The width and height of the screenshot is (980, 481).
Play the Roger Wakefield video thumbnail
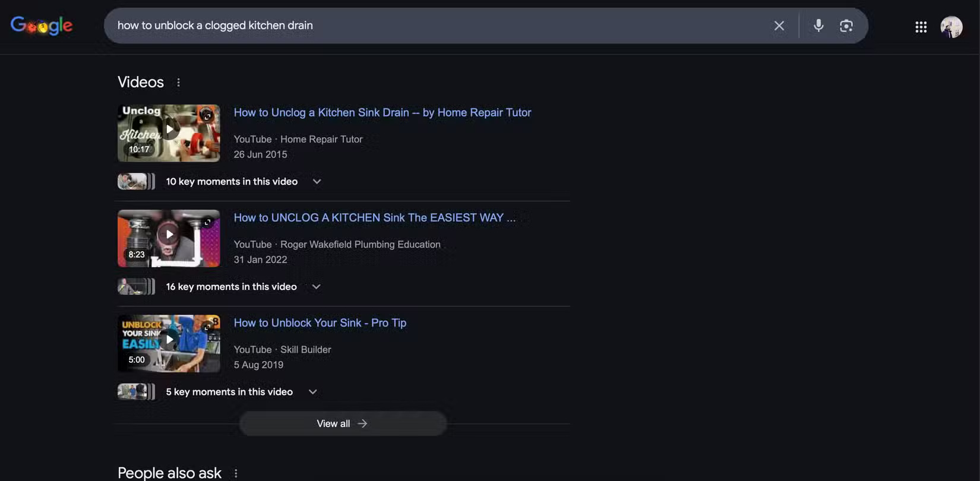(x=169, y=238)
